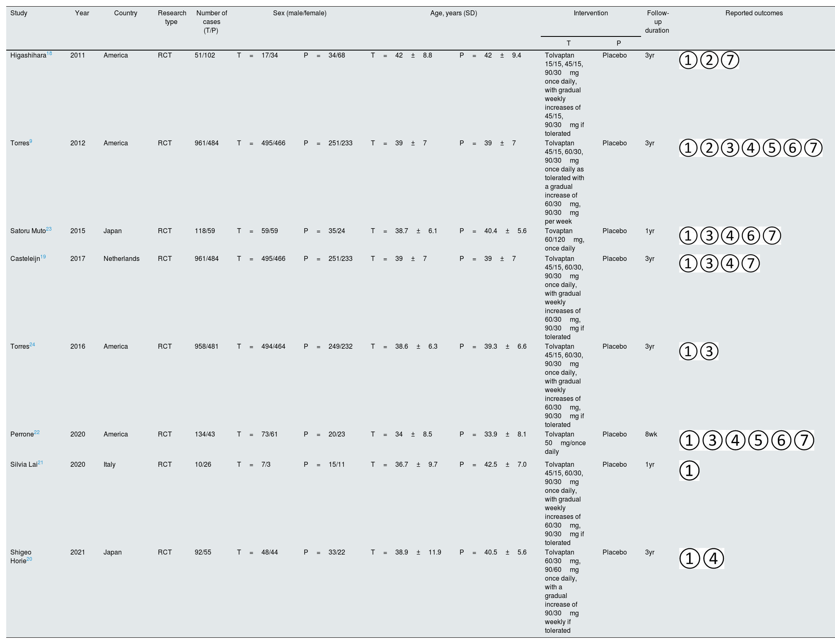The width and height of the screenshot is (835, 644).
Task: Click circled 2 outcome in Higashihara row
Action: tap(709, 60)
